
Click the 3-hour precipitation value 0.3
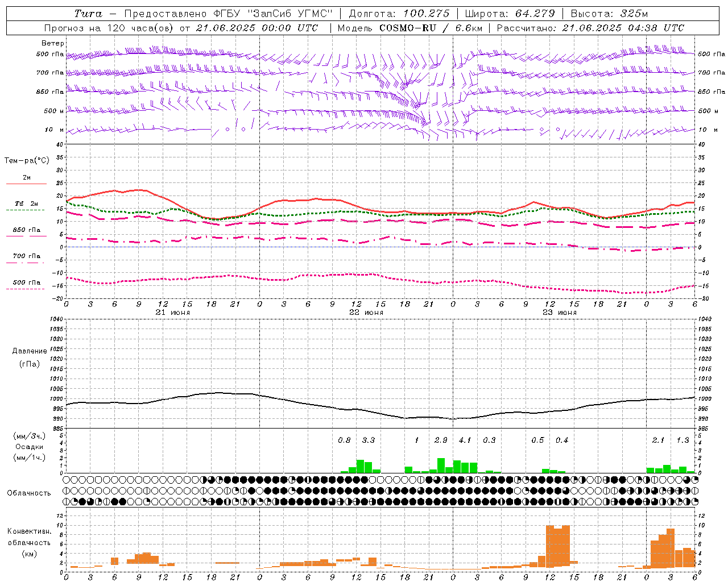point(489,440)
